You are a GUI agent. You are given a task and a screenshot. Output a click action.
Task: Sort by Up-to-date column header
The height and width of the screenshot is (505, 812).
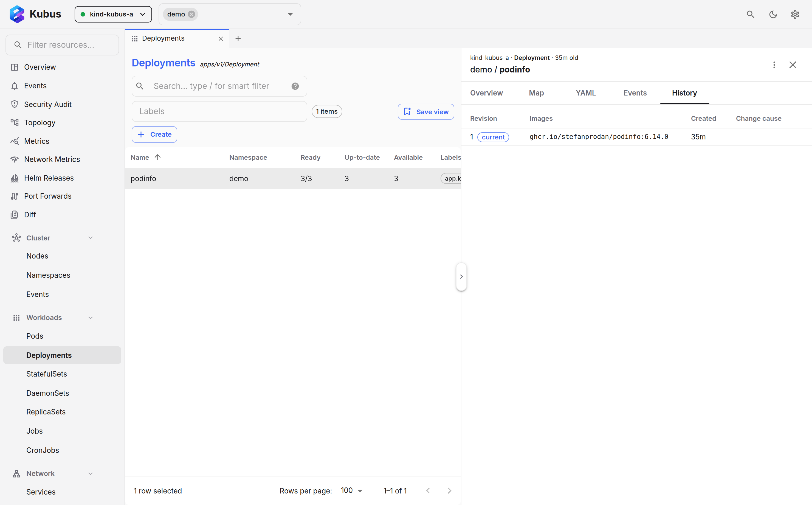click(x=362, y=157)
